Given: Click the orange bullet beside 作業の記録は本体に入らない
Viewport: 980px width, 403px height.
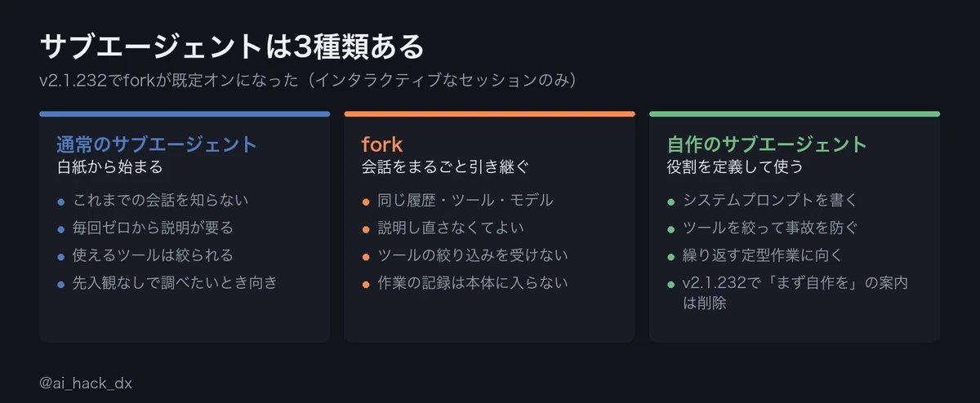Looking at the screenshot, I should point(367,284).
